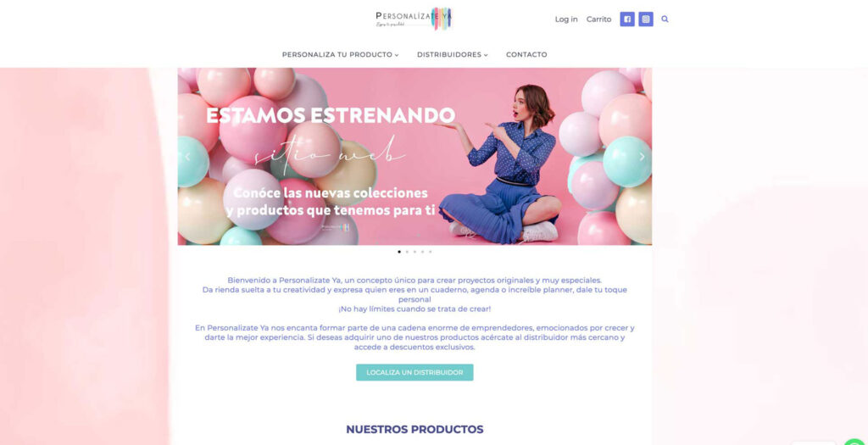868x445 pixels.
Task: Click the Estamos Estrenando banner image
Action: tap(415, 156)
